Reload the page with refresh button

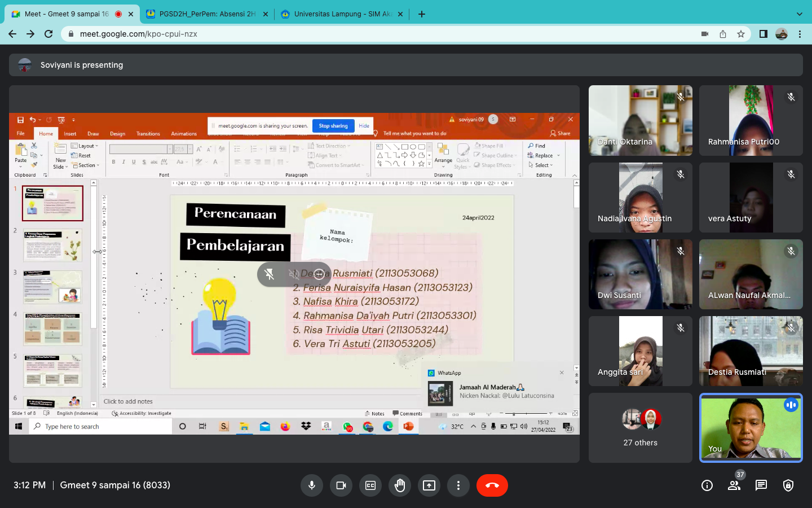(48, 34)
